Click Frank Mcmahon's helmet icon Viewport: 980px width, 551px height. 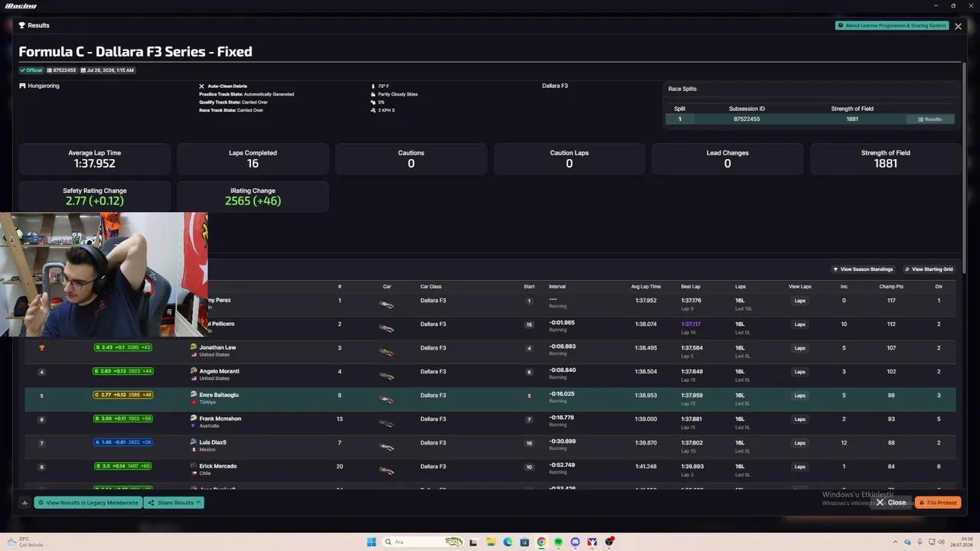point(194,419)
